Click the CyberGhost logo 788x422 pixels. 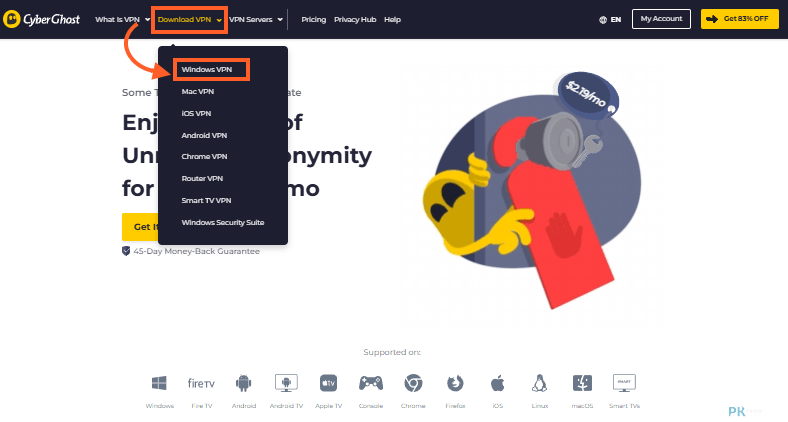[41, 20]
